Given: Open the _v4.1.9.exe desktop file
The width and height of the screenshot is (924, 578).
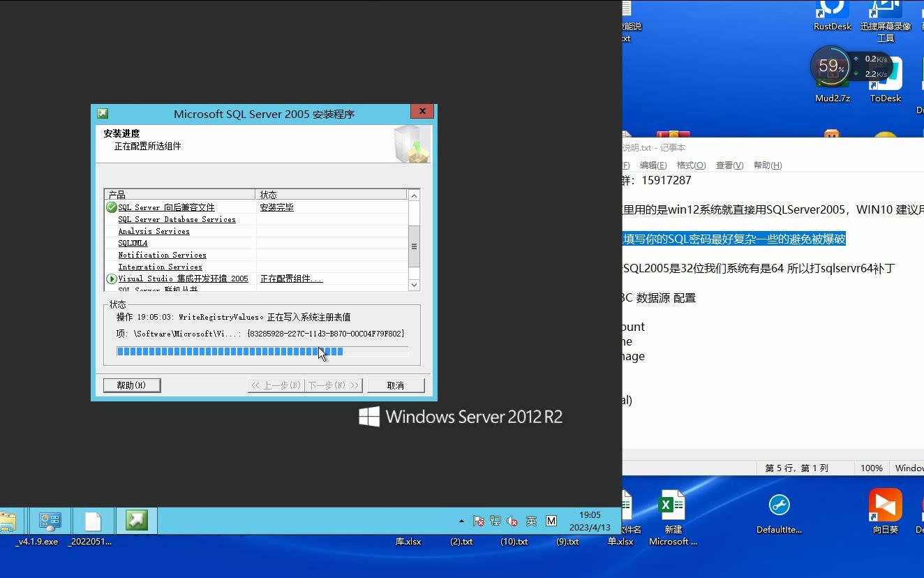Looking at the screenshot, I should (37, 542).
